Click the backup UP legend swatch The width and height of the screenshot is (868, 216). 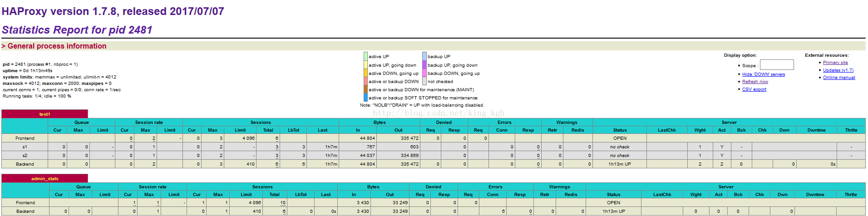click(x=424, y=56)
